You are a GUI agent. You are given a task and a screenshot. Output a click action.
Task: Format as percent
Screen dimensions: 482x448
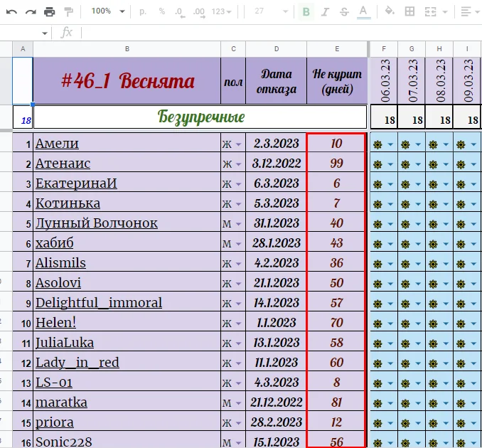tap(161, 11)
